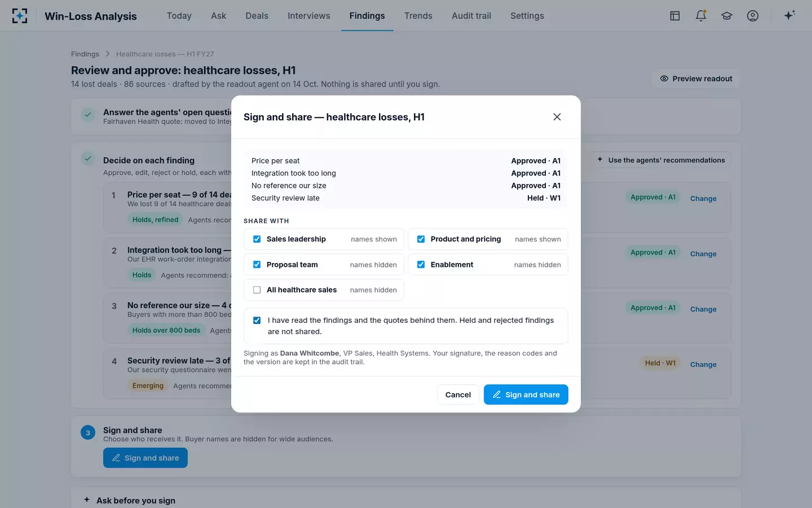This screenshot has width=812, height=508.
Task: Open the Settings tab
Action: pyautogui.click(x=527, y=16)
